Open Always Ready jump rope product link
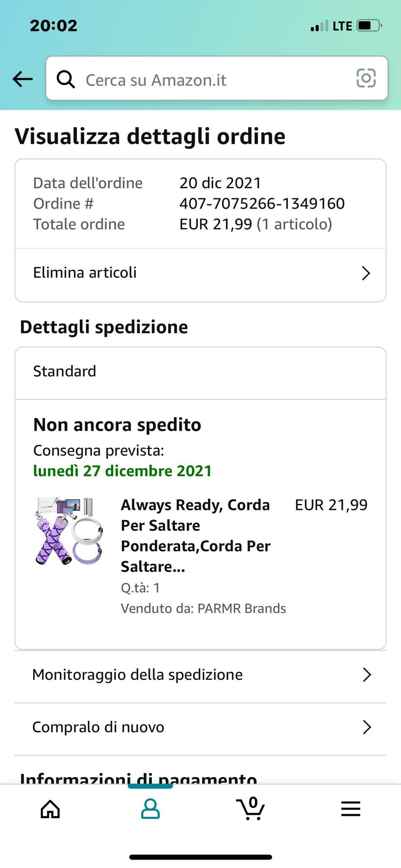The height and width of the screenshot is (868, 401). [x=196, y=535]
